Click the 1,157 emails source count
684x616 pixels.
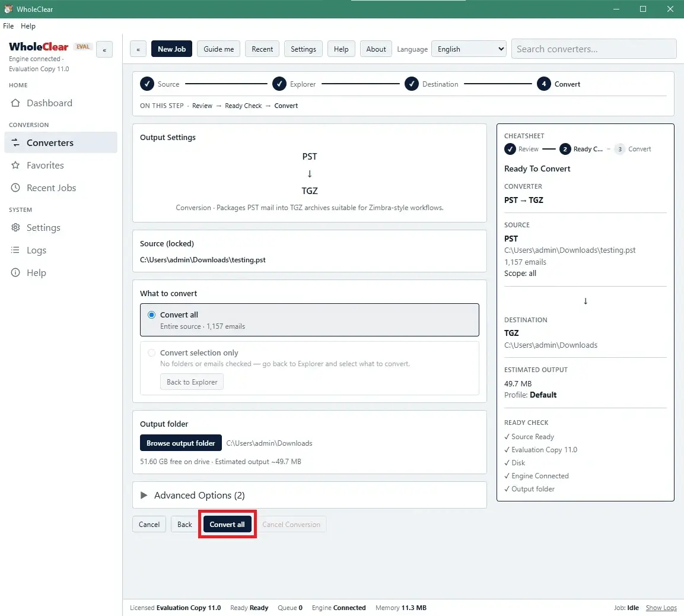[525, 262]
